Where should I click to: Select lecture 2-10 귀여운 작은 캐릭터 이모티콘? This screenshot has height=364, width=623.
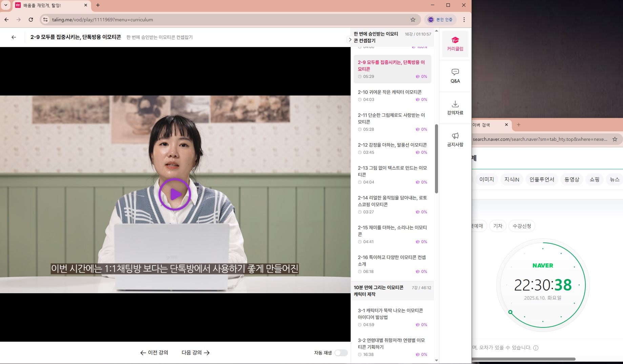(392, 95)
